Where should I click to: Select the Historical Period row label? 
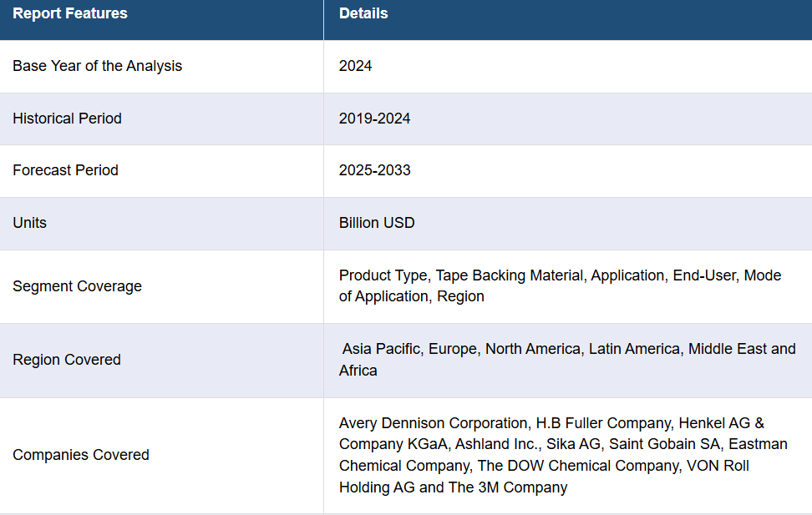point(68,119)
